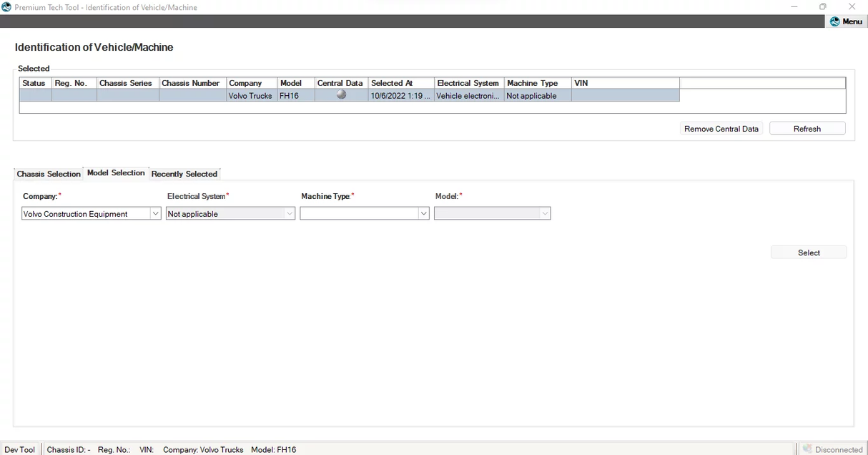This screenshot has height=455, width=868.
Task: Expand the Machine Type dropdown
Action: pyautogui.click(x=423, y=212)
